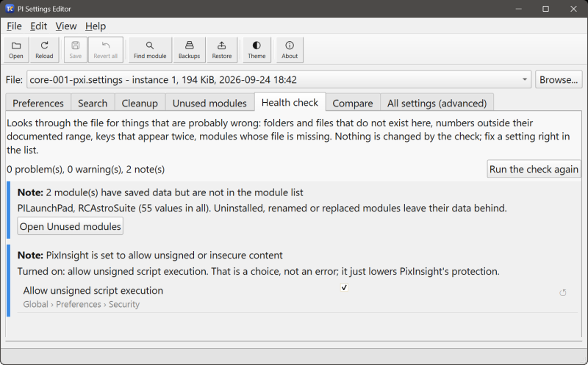This screenshot has height=365, width=588.
Task: Open the Backups tool
Action: pos(189,50)
